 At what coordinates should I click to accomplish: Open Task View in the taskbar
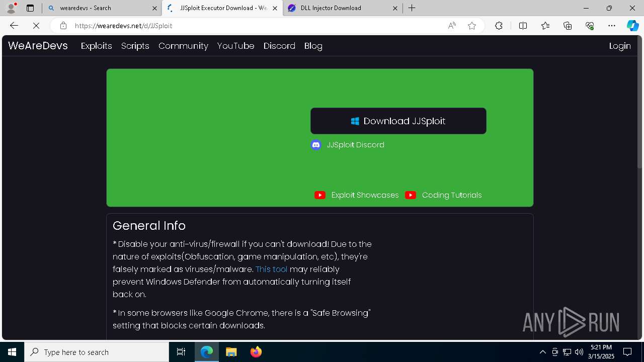click(181, 352)
